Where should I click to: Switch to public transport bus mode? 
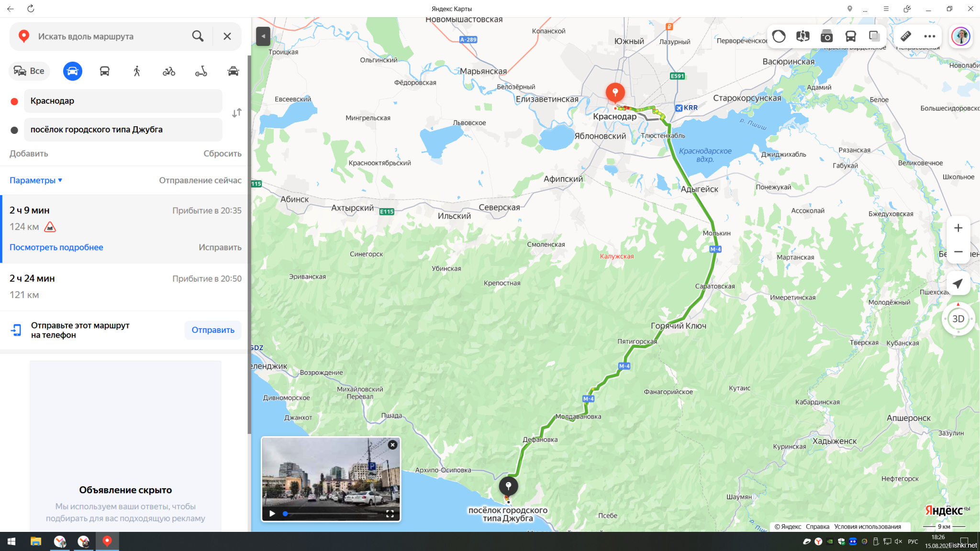(104, 71)
